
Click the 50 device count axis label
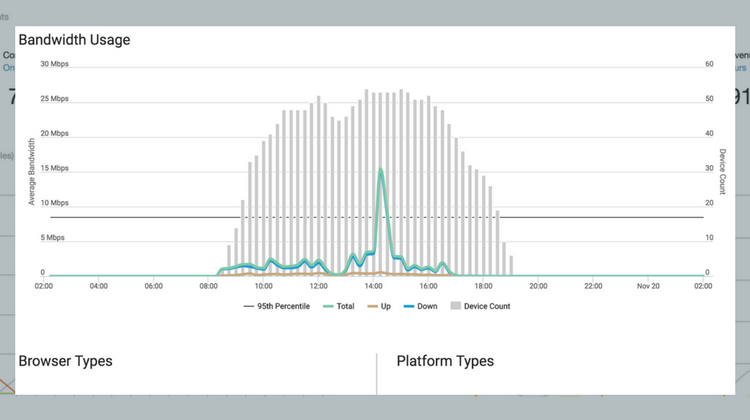pos(709,99)
